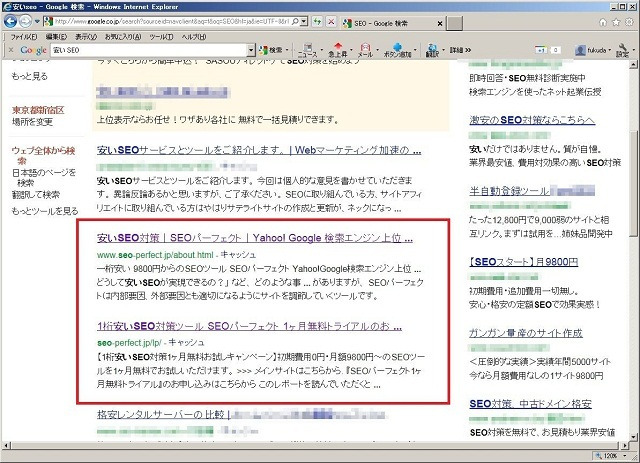Click the もっと見る link in left sidebar
640x463 pixels.
coord(29,76)
